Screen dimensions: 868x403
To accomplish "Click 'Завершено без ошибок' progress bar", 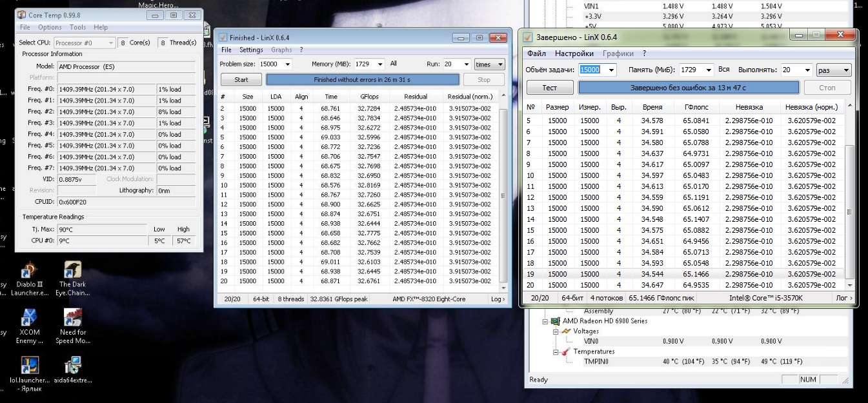I will pyautogui.click(x=689, y=87).
